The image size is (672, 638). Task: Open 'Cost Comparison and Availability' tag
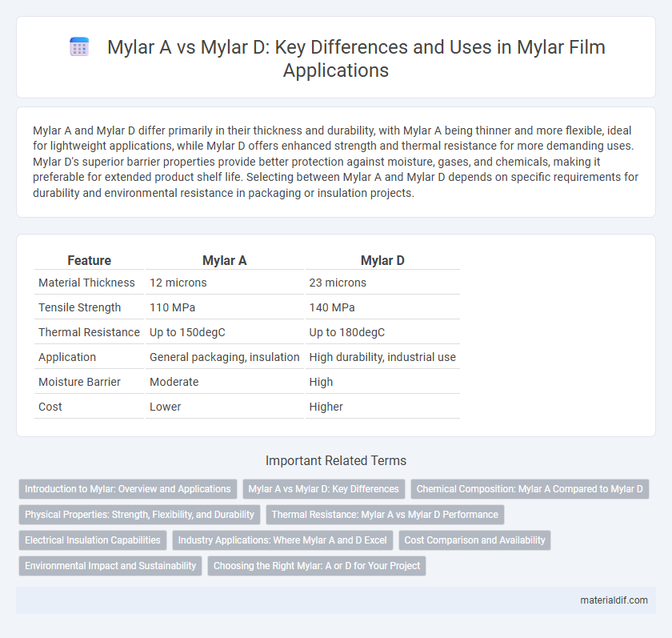coord(474,540)
